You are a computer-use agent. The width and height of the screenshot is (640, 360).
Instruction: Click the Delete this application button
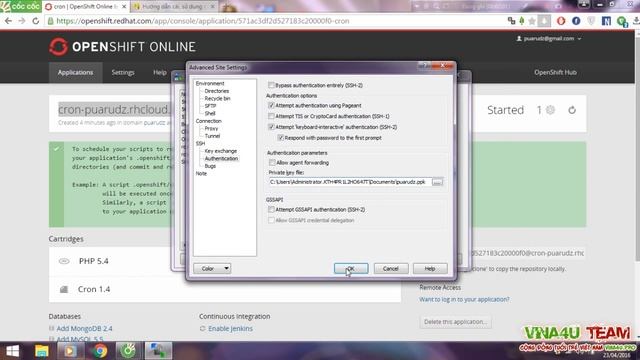coord(456,322)
